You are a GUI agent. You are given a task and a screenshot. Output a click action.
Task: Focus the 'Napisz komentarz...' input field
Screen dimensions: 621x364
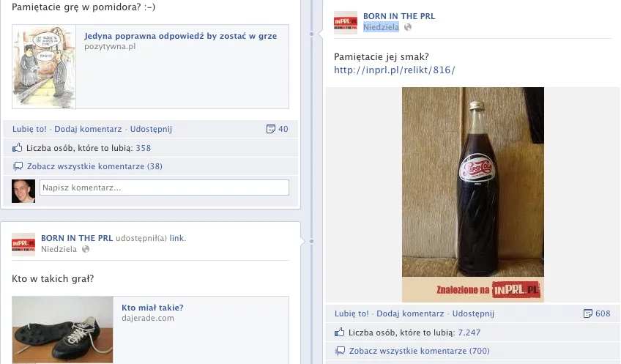pos(164,187)
